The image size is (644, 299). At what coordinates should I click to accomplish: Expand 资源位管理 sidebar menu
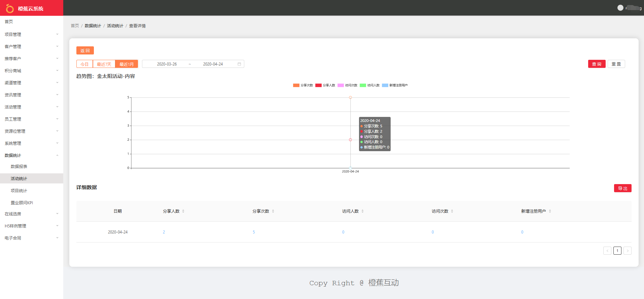coord(32,131)
